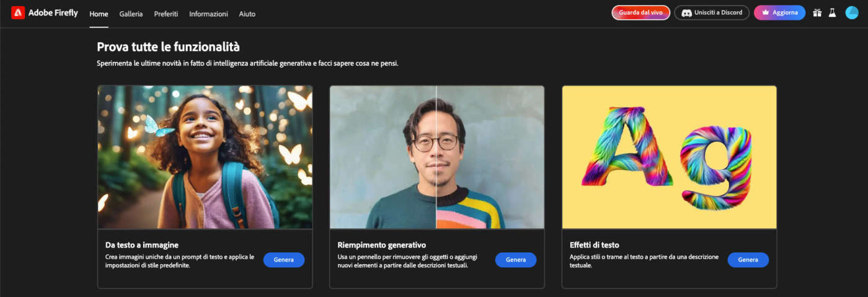Open the colorful furry Ag thumbnail

[x=669, y=157]
